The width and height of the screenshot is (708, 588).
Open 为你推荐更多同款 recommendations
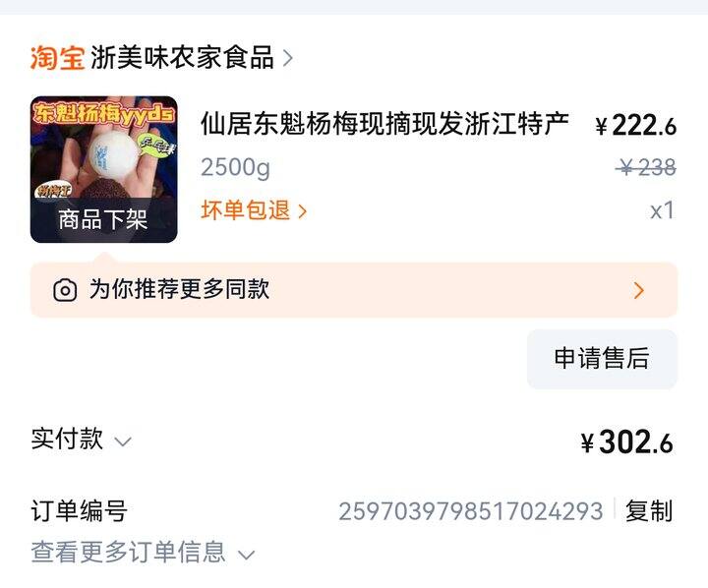354,289
